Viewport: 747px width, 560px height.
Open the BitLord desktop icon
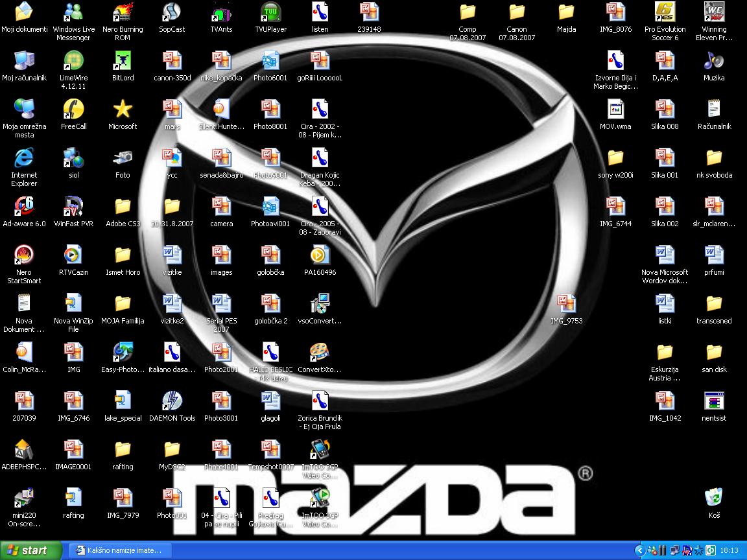pyautogui.click(x=123, y=61)
